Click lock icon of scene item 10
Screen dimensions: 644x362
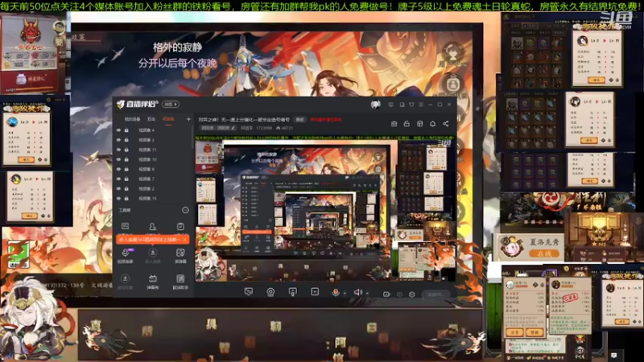pyautogui.click(x=126, y=159)
